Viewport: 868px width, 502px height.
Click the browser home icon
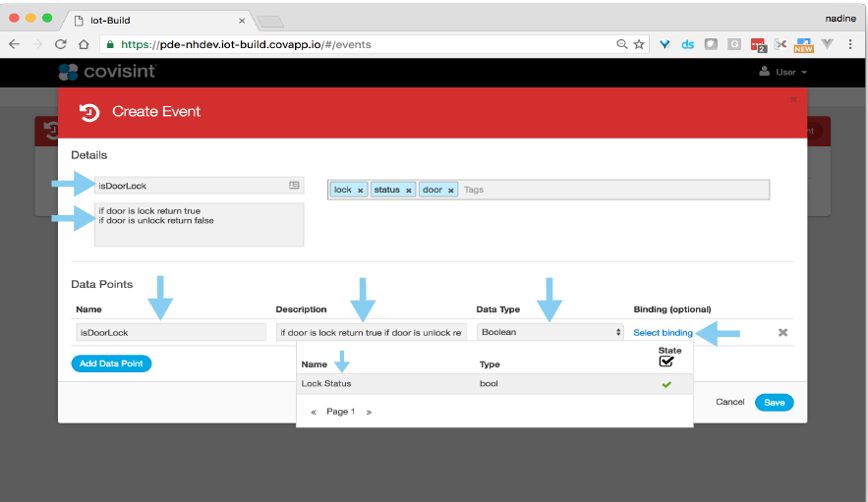tap(85, 44)
